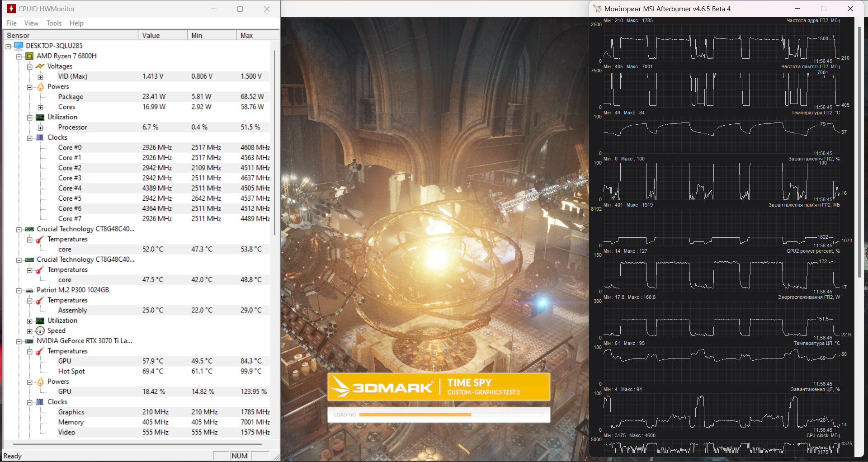Click the flame icon beside CPU Powers
Viewport: 868px width, 462px height.
click(40, 86)
